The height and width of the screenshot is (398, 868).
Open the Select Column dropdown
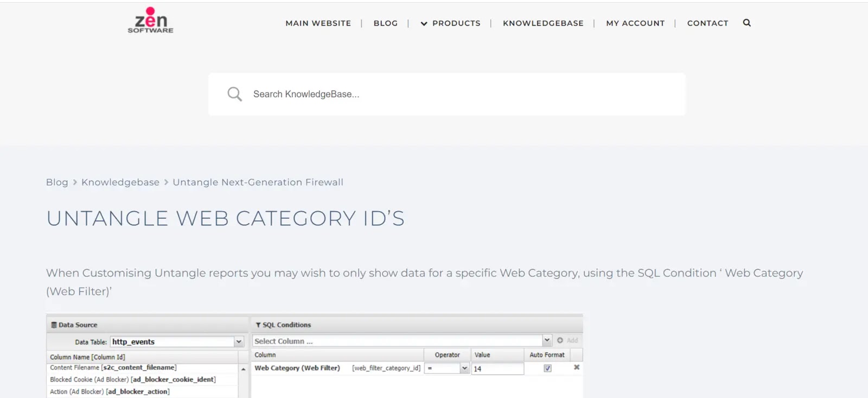[x=547, y=340]
